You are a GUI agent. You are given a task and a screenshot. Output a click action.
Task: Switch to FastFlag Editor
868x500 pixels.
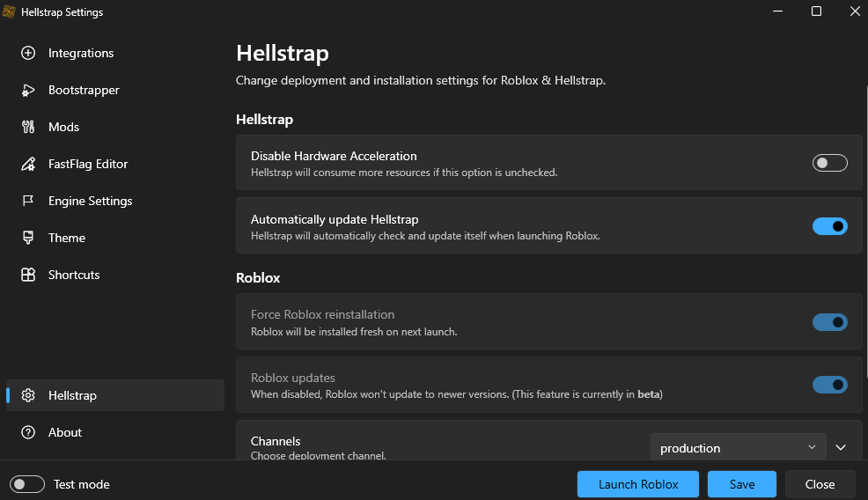[115, 164]
